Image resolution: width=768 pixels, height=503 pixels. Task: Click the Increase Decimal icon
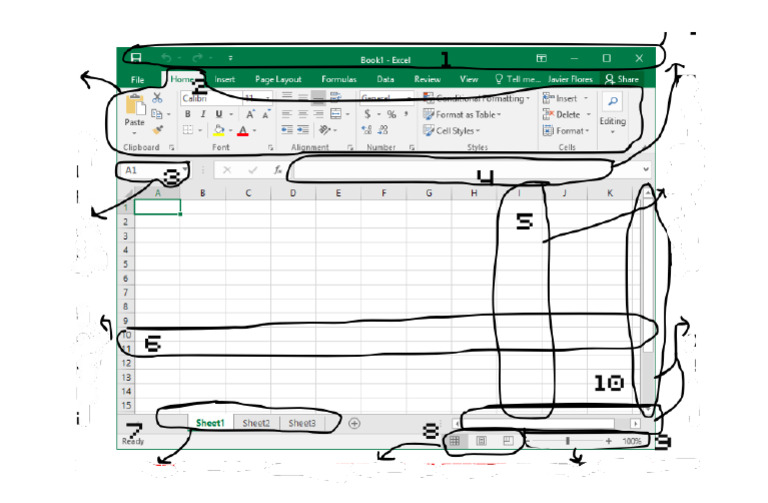pos(366,130)
